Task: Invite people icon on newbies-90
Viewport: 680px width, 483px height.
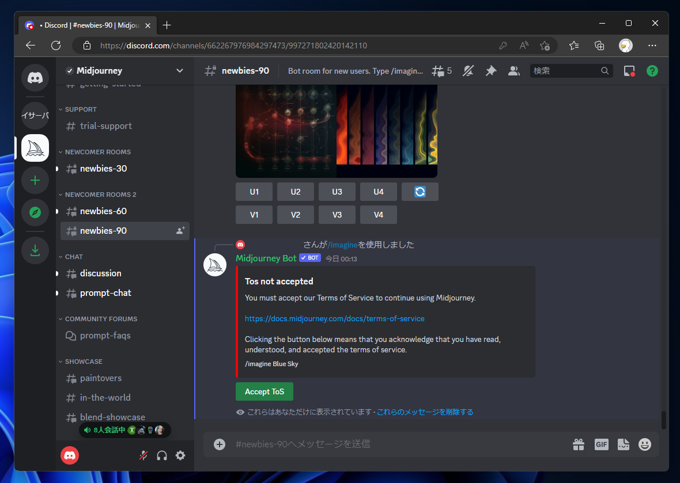Action: (180, 231)
